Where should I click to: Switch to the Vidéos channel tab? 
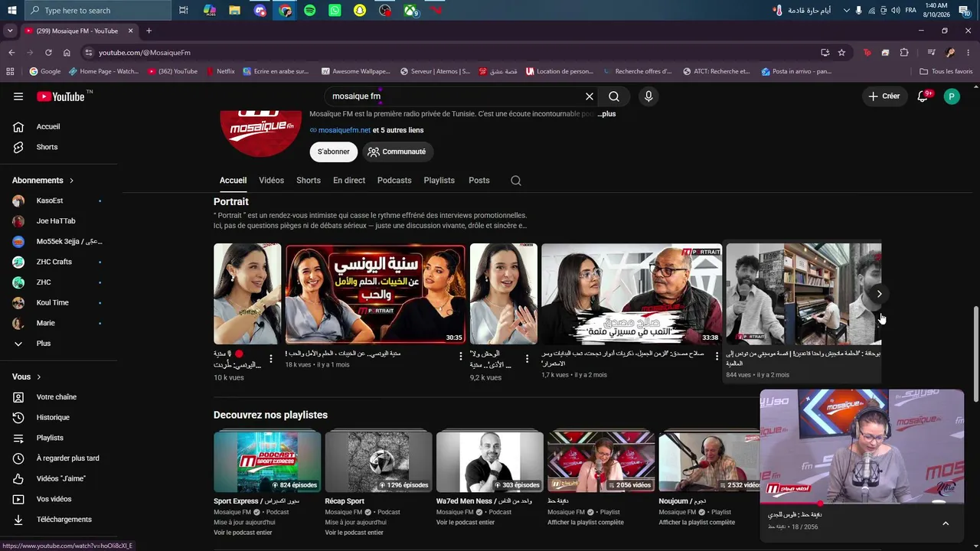[271, 181]
